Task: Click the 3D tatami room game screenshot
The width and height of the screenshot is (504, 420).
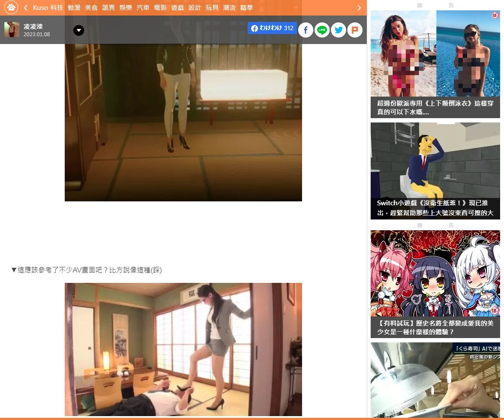Action: [183, 122]
